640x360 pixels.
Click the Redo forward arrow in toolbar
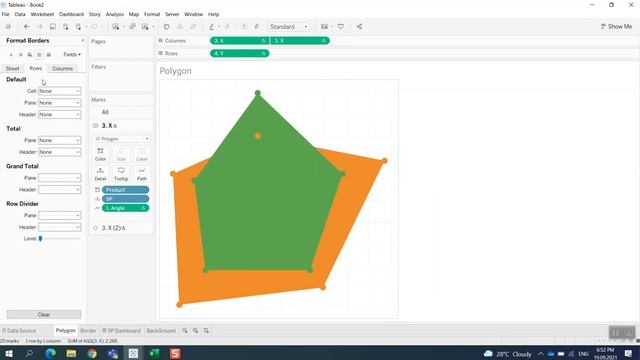point(40,27)
